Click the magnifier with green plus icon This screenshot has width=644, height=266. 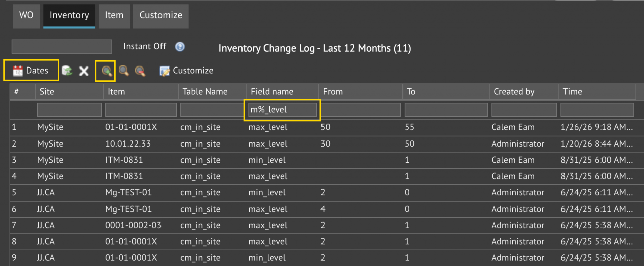106,71
